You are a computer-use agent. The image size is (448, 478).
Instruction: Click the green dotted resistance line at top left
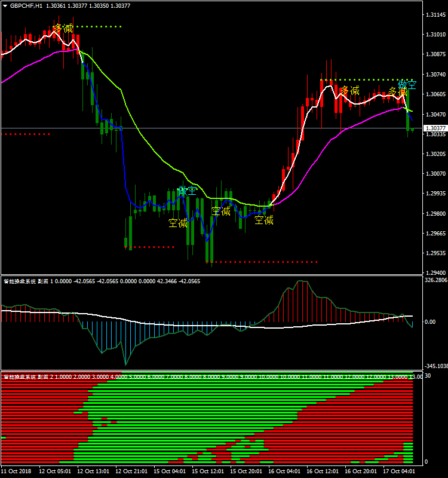pos(99,26)
